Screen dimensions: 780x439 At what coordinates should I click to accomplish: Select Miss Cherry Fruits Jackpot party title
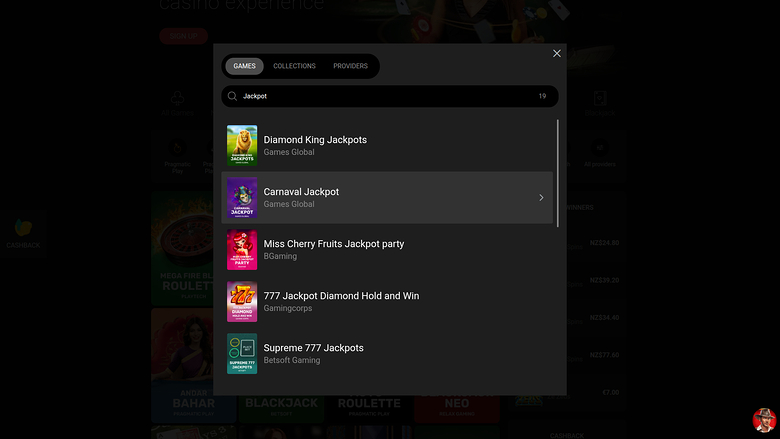pos(333,244)
